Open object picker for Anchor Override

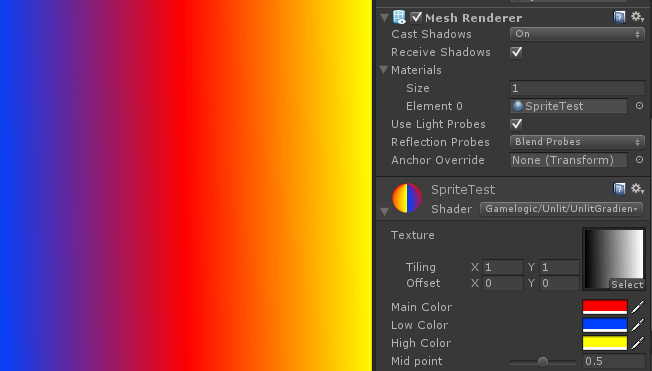tap(640, 160)
